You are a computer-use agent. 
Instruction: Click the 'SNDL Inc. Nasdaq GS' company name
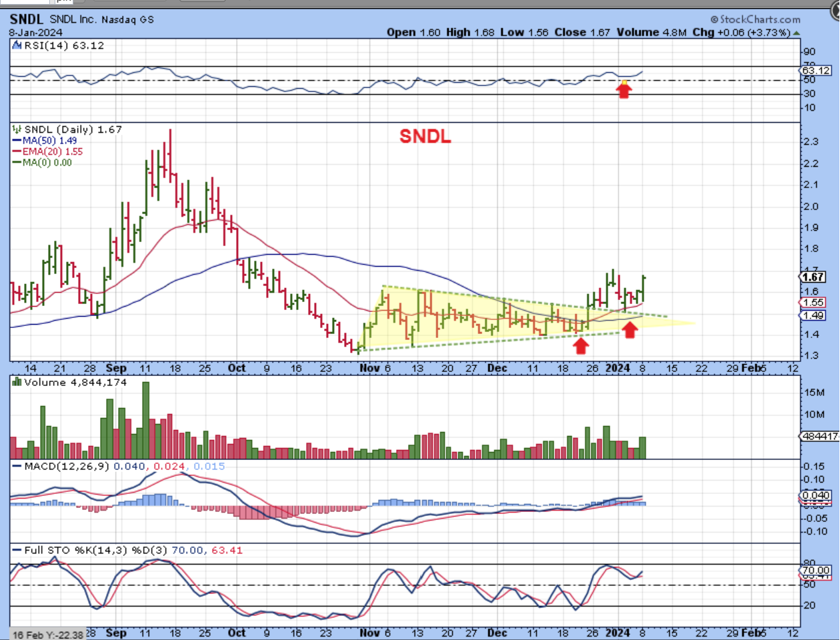tap(102, 19)
